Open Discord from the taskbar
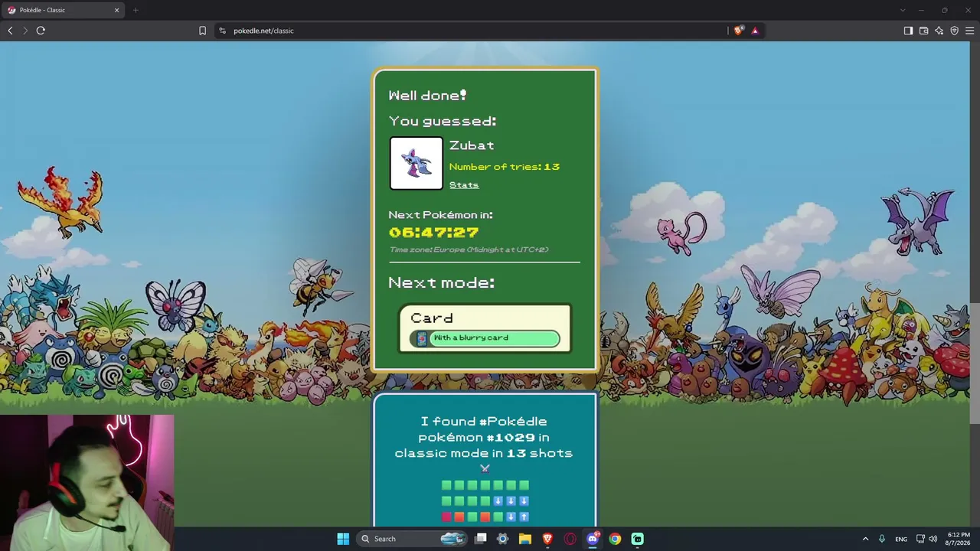The image size is (980, 551). pyautogui.click(x=593, y=539)
